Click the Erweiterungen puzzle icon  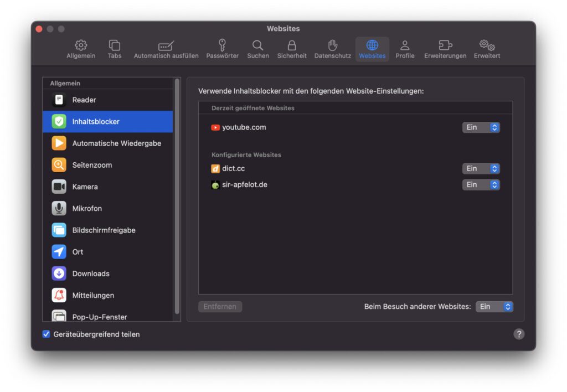pos(445,45)
